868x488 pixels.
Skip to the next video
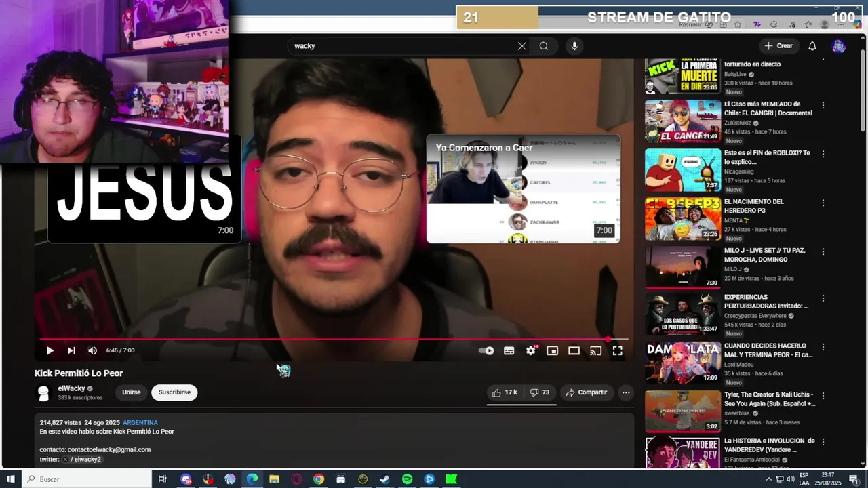[x=71, y=350]
